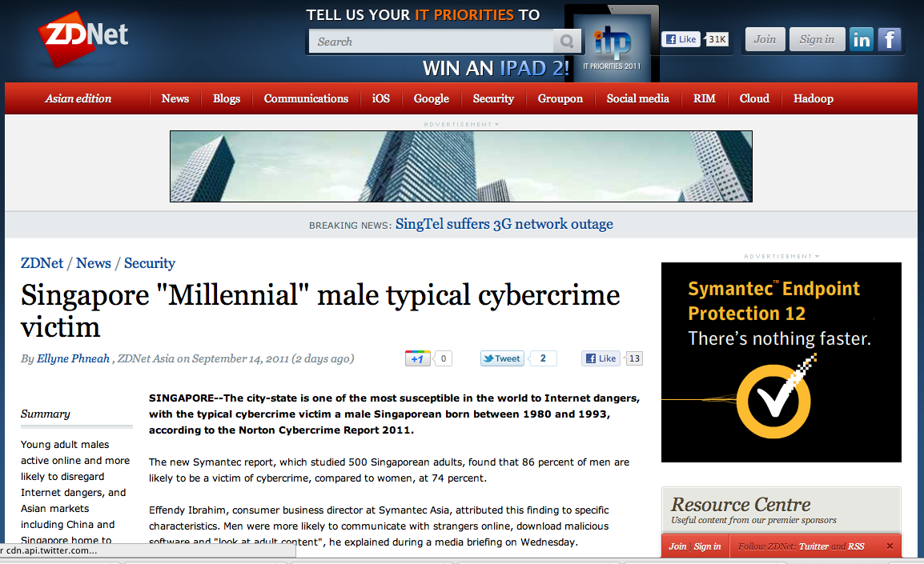
Task: Open SingTel 3G outage breaking news
Action: click(504, 224)
